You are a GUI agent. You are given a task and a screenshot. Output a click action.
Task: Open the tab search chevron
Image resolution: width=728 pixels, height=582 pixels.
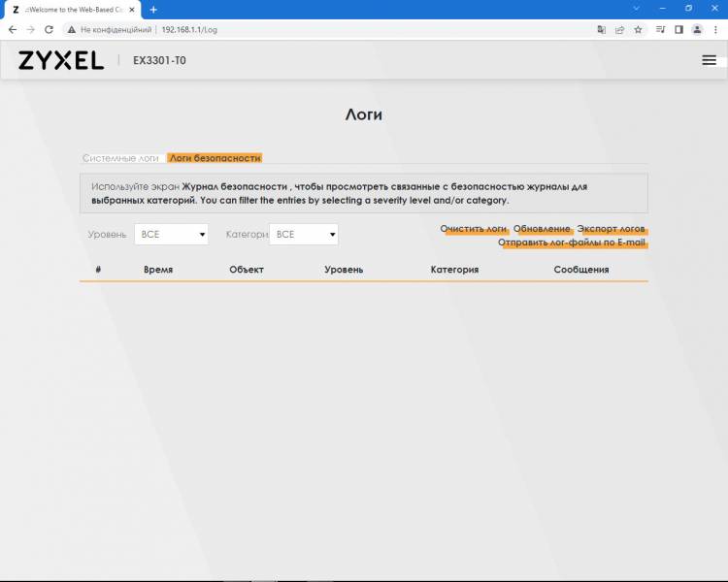(x=637, y=9)
